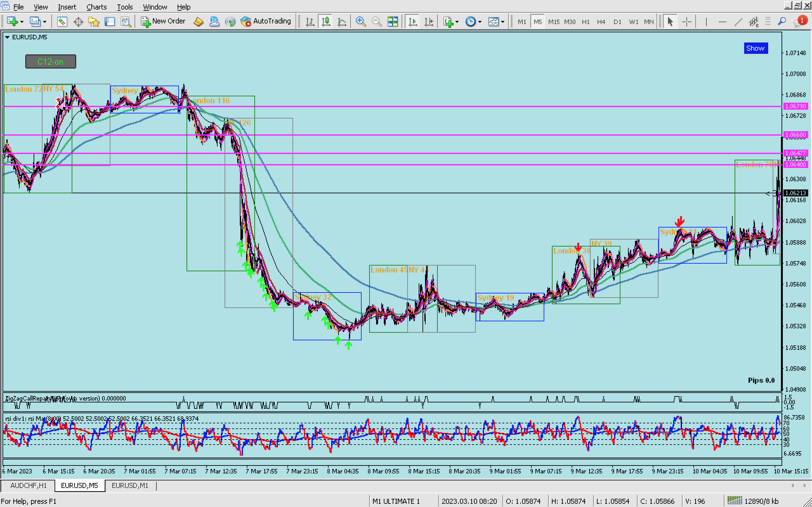The height and width of the screenshot is (507, 812).
Task: Toggle the AutoTrading button
Action: [x=266, y=21]
